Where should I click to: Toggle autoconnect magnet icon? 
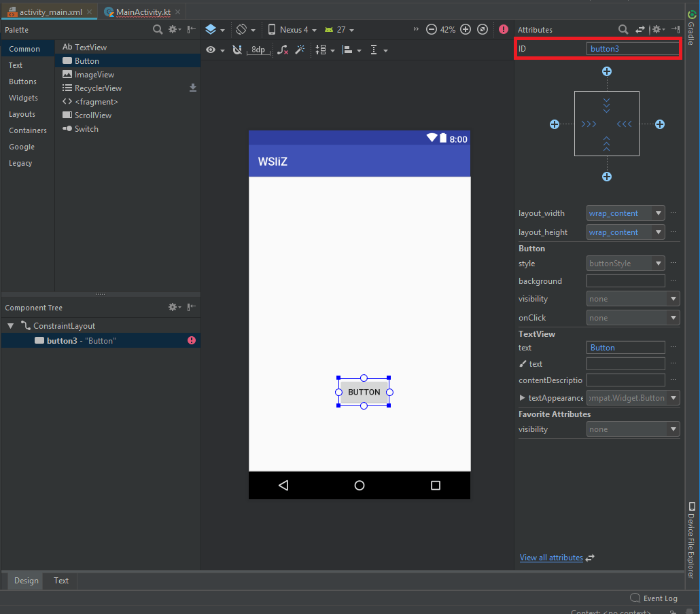237,50
